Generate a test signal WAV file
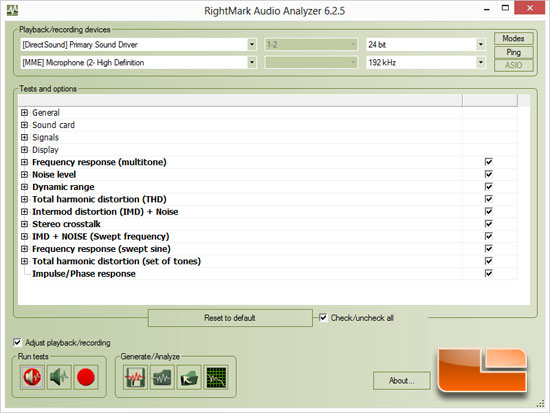 pos(135,378)
